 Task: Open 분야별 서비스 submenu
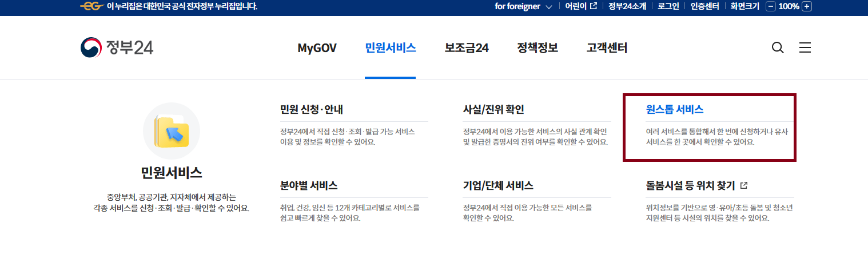pyautogui.click(x=309, y=185)
